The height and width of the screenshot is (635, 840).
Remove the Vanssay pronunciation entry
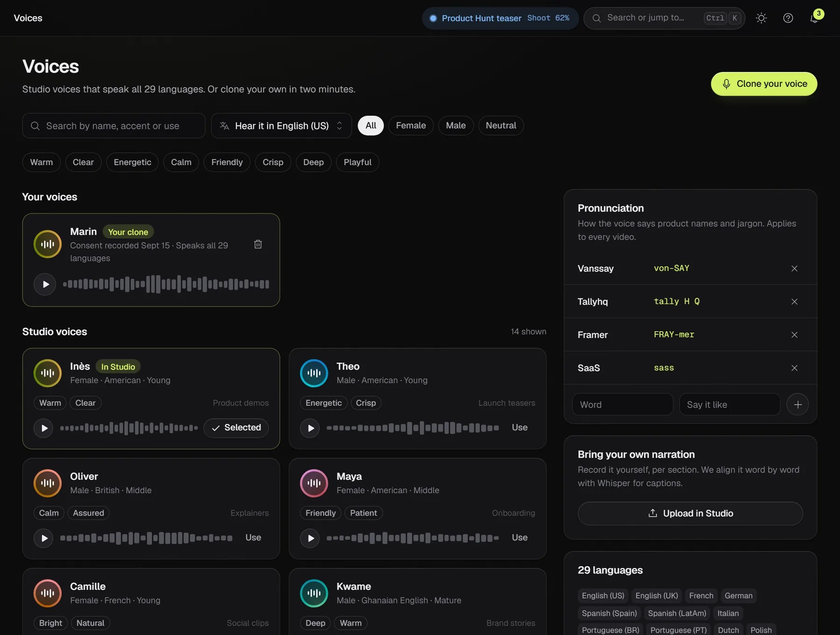coord(794,268)
